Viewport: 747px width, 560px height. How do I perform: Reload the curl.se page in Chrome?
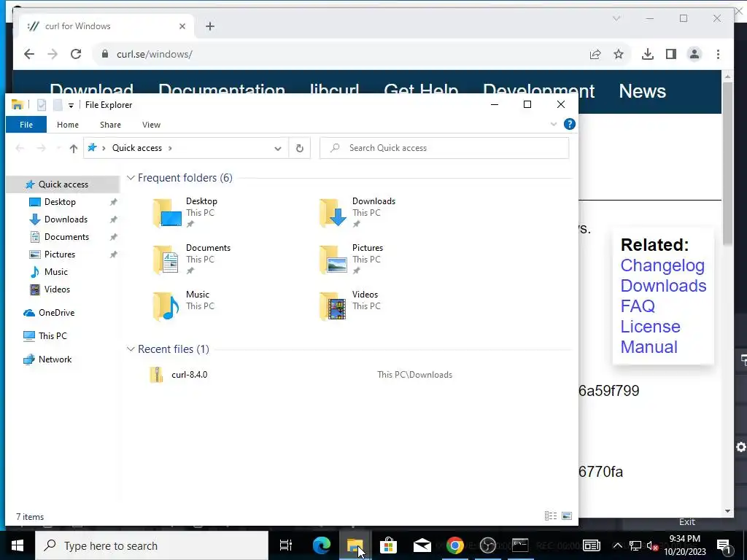tap(76, 54)
